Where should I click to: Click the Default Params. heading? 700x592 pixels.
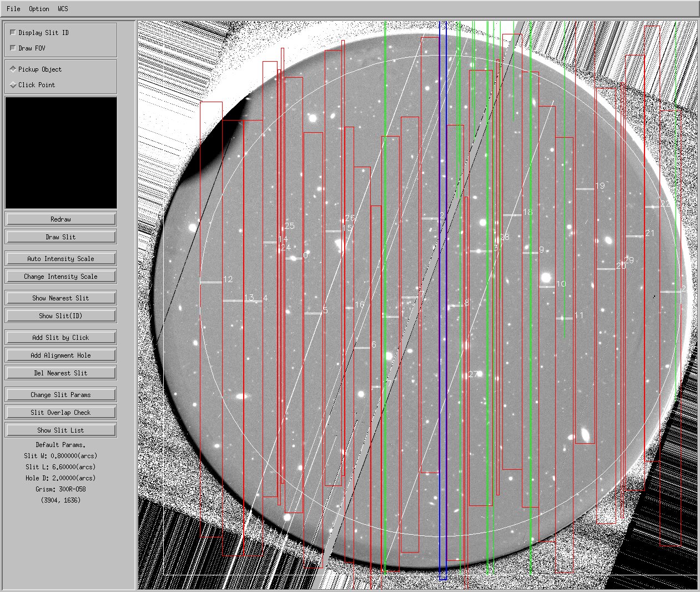[61, 445]
